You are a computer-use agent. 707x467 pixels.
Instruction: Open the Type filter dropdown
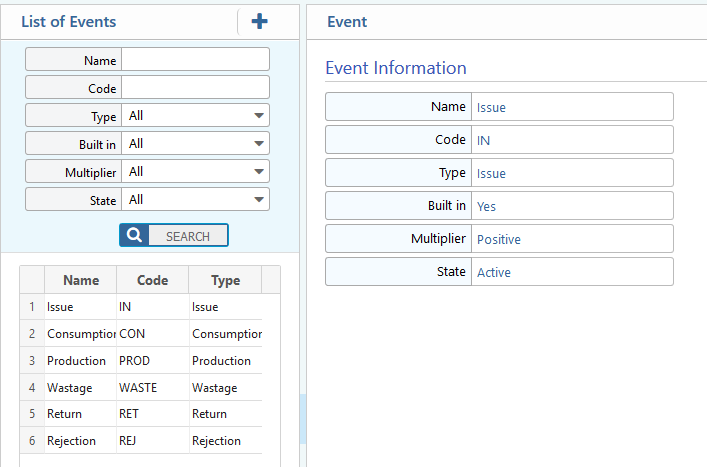(195, 115)
